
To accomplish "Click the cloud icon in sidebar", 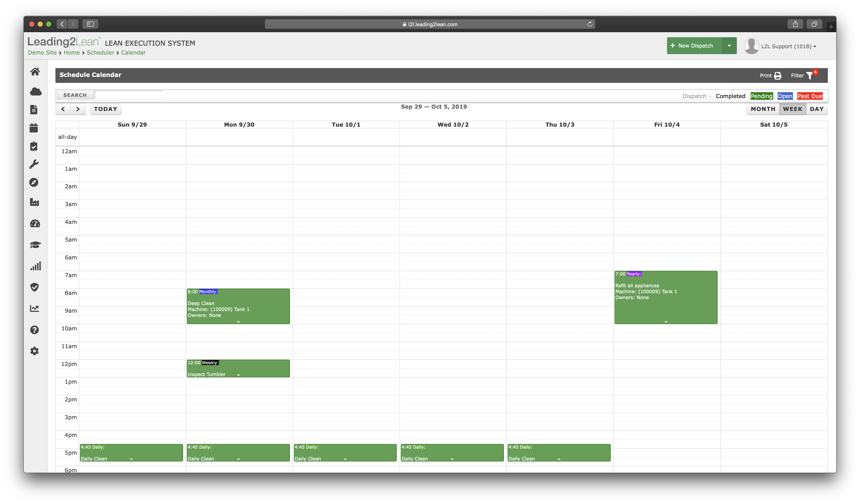I will (x=36, y=91).
